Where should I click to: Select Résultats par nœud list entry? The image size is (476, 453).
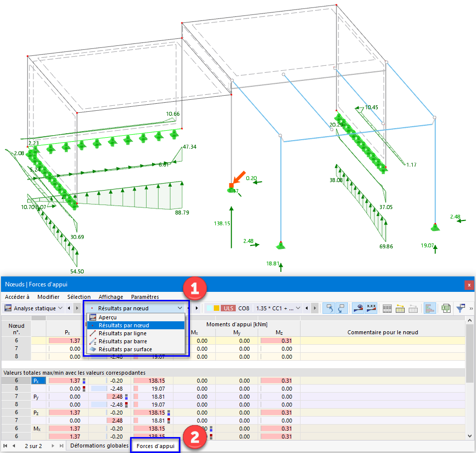click(x=136, y=325)
